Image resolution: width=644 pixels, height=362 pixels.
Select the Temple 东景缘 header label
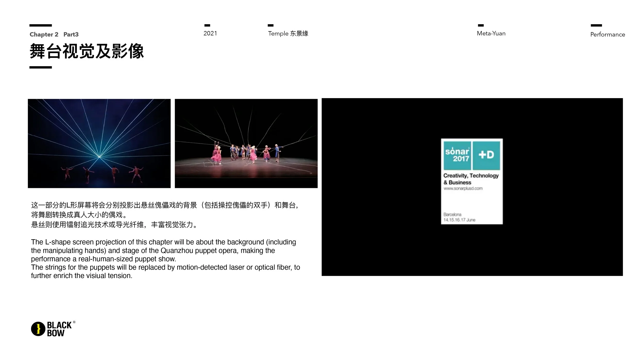tap(288, 33)
